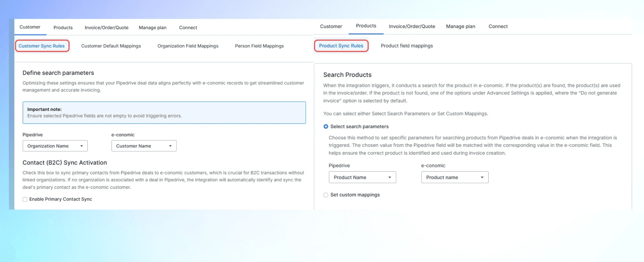The image size is (644, 262).
Task: Choose Set custom mappings radio option
Action: pos(326,195)
